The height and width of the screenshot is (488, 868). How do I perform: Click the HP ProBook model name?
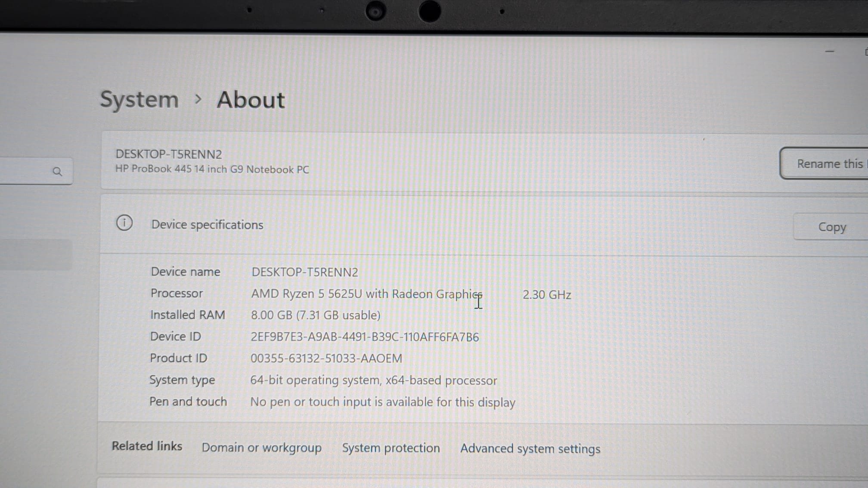click(212, 170)
